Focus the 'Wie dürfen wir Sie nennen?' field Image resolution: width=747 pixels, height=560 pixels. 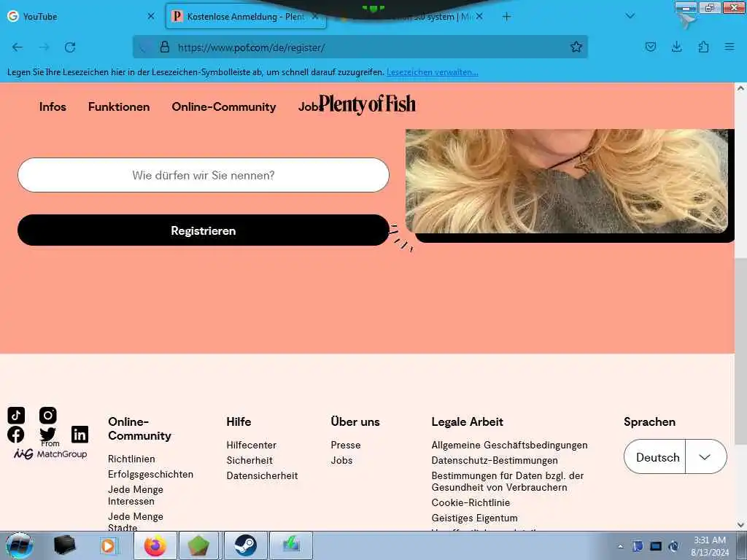click(x=204, y=175)
